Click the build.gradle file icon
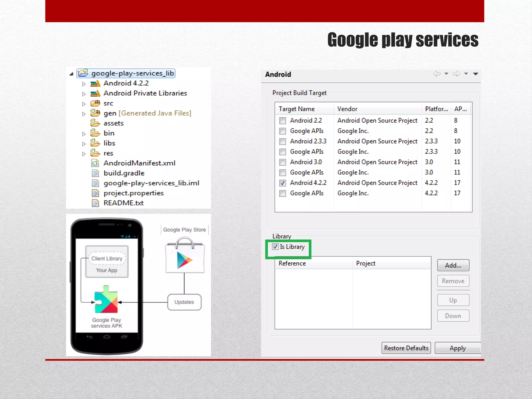 pyautogui.click(x=95, y=173)
